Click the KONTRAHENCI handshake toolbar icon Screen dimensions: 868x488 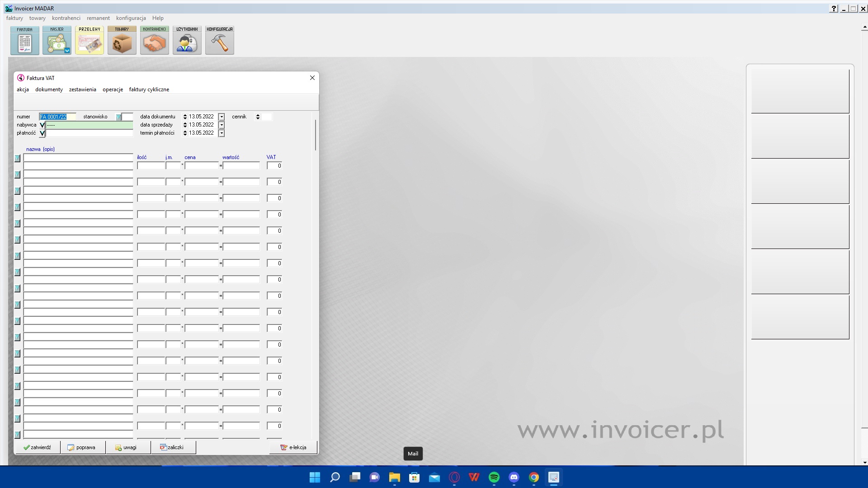tap(155, 41)
